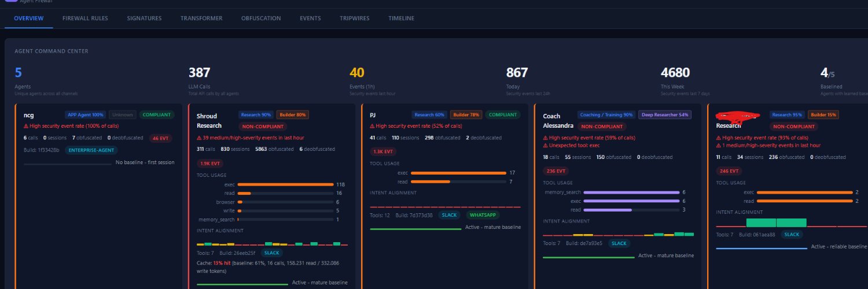This screenshot has width=868, height=289.
Task: Click the 'Builder 78%' badge
Action: tap(466, 114)
